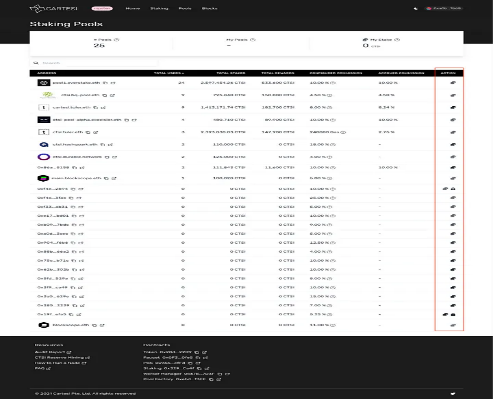Open the How to Run a Node link
Viewport: 493px width, 399px height.
(x=60, y=363)
